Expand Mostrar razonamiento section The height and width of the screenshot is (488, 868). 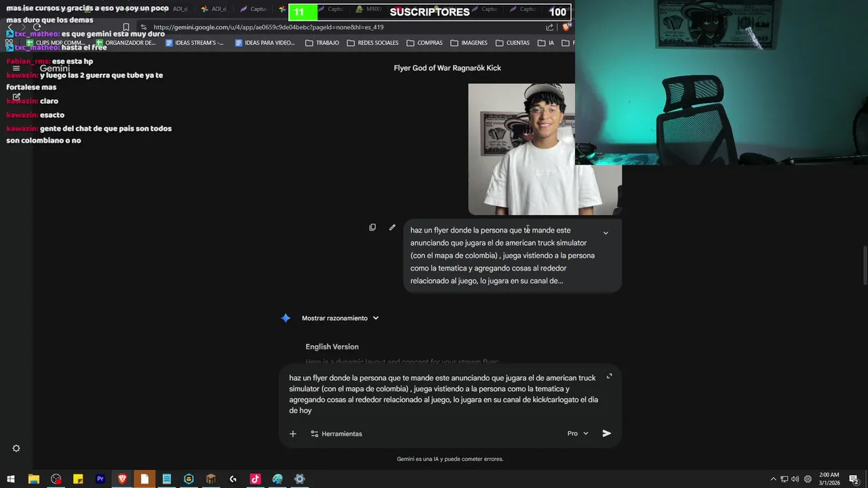click(340, 318)
